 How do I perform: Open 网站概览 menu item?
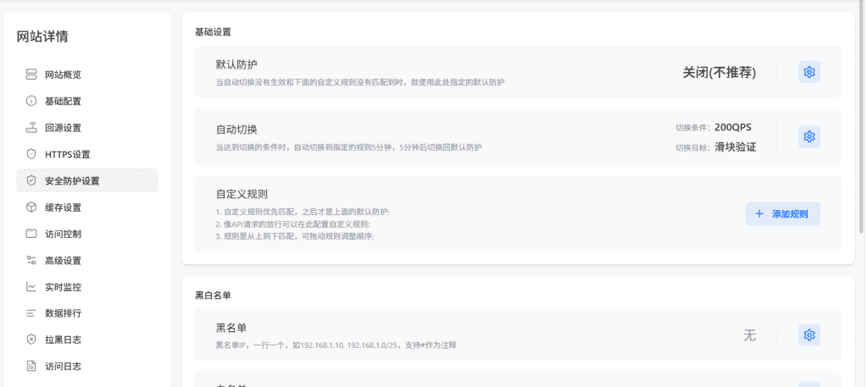[87, 75]
